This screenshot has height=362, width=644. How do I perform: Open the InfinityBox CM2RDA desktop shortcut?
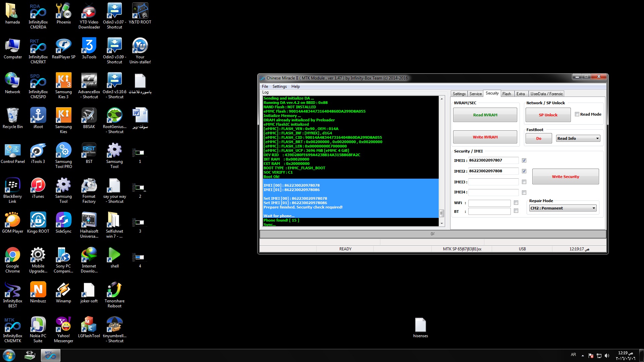click(38, 16)
